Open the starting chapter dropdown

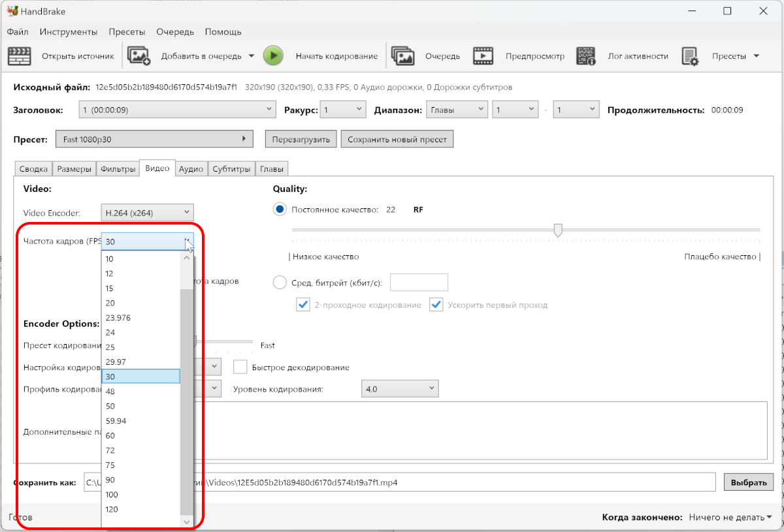pos(515,110)
